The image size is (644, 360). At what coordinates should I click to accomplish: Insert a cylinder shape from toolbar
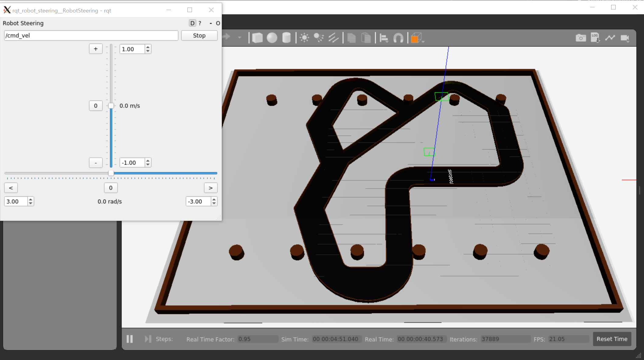coord(286,38)
